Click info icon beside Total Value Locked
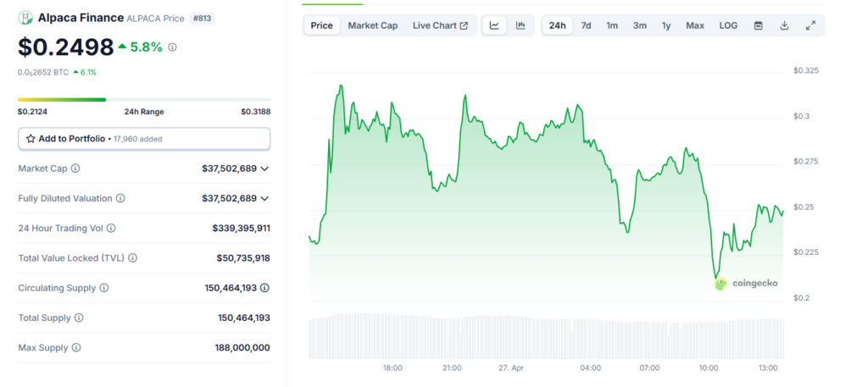Image resolution: width=868 pixels, height=387 pixels. click(132, 258)
